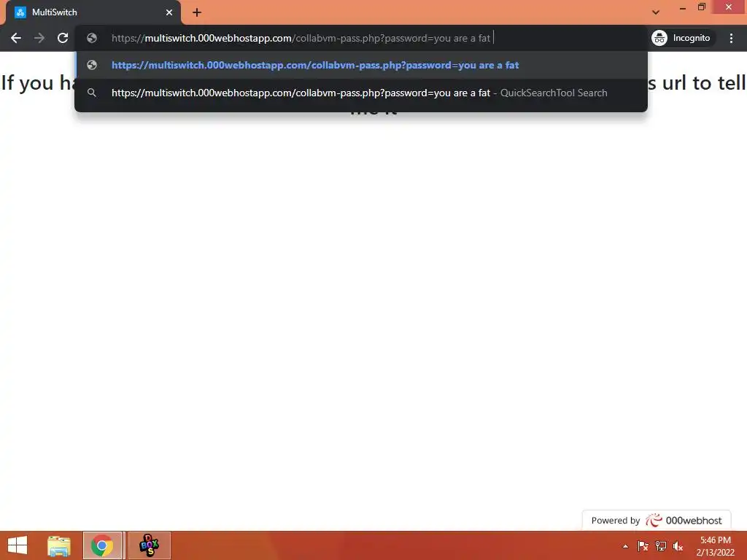The width and height of the screenshot is (747, 560).
Task: Go back to the previous page
Action: pyautogui.click(x=16, y=38)
